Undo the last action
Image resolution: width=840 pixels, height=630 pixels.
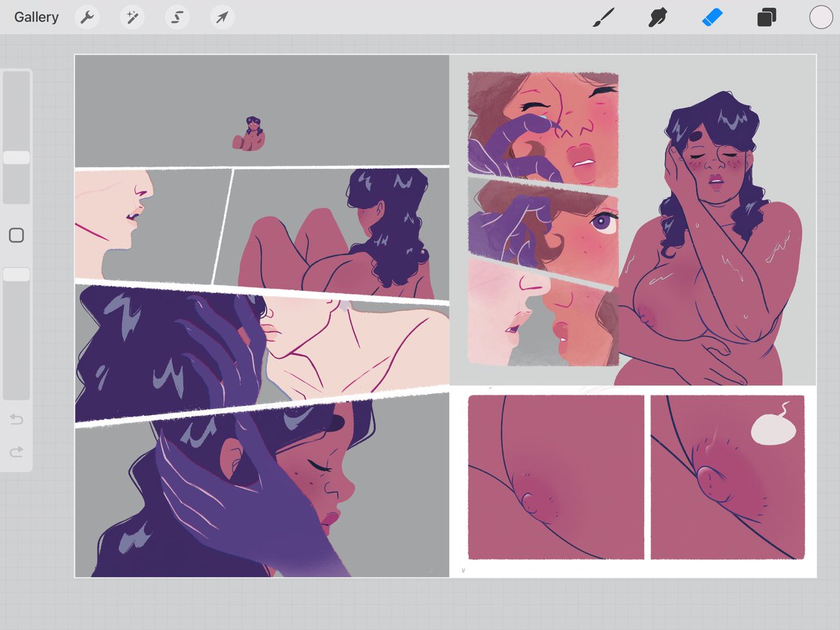coord(16,419)
